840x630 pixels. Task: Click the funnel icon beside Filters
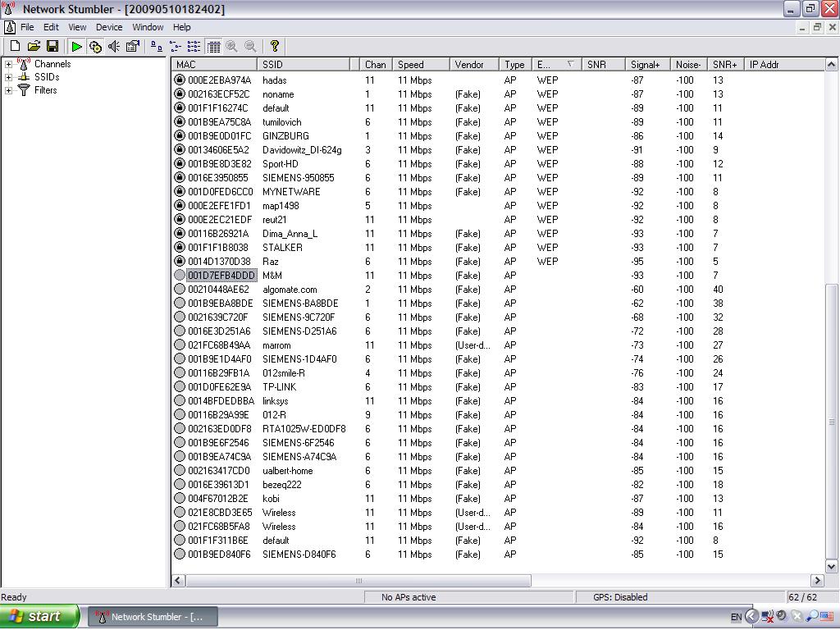(x=24, y=90)
